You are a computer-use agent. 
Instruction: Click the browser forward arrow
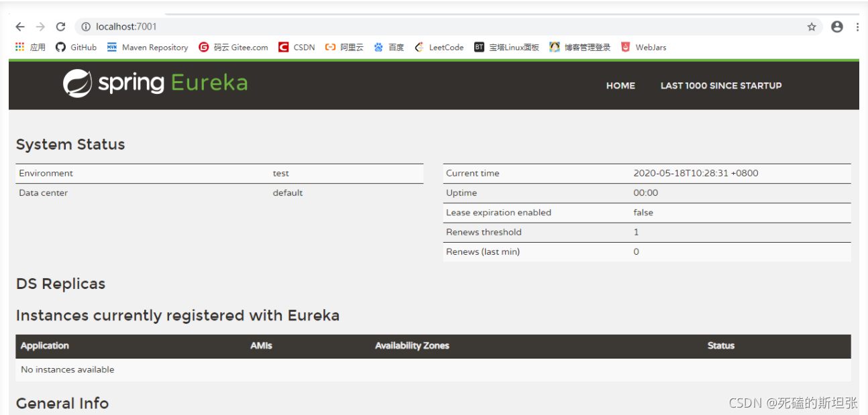(40, 27)
